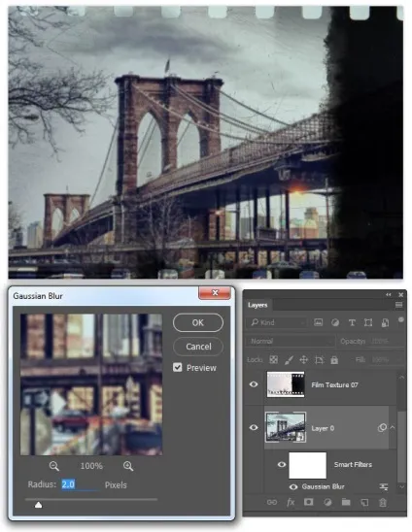This screenshot has width=412, height=532.
Task: Delete layer with trash icon
Action: tap(383, 502)
